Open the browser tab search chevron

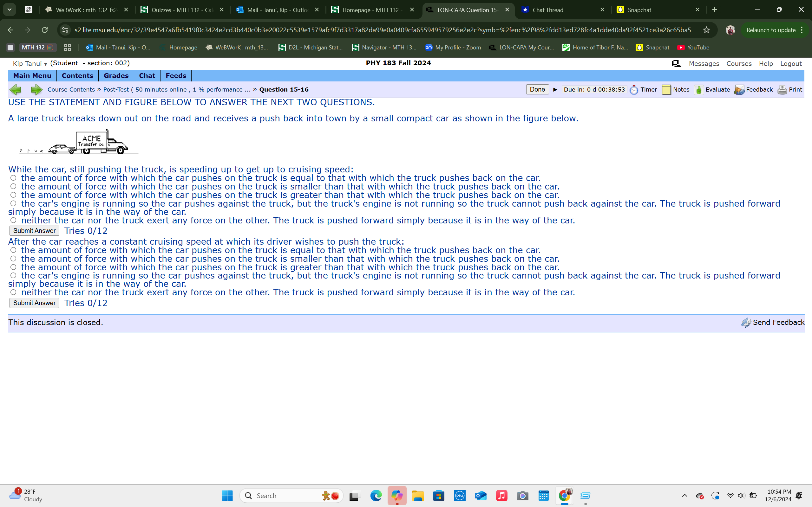coord(10,10)
